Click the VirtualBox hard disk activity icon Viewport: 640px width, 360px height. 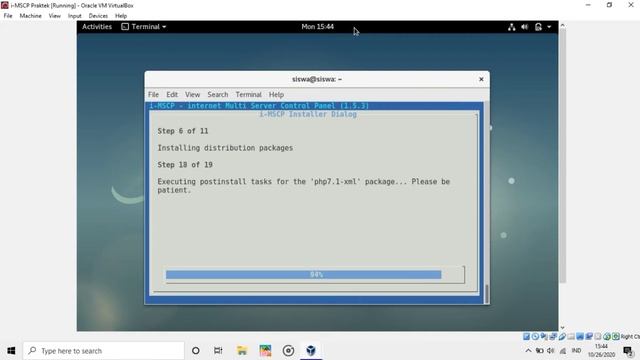(x=527, y=336)
